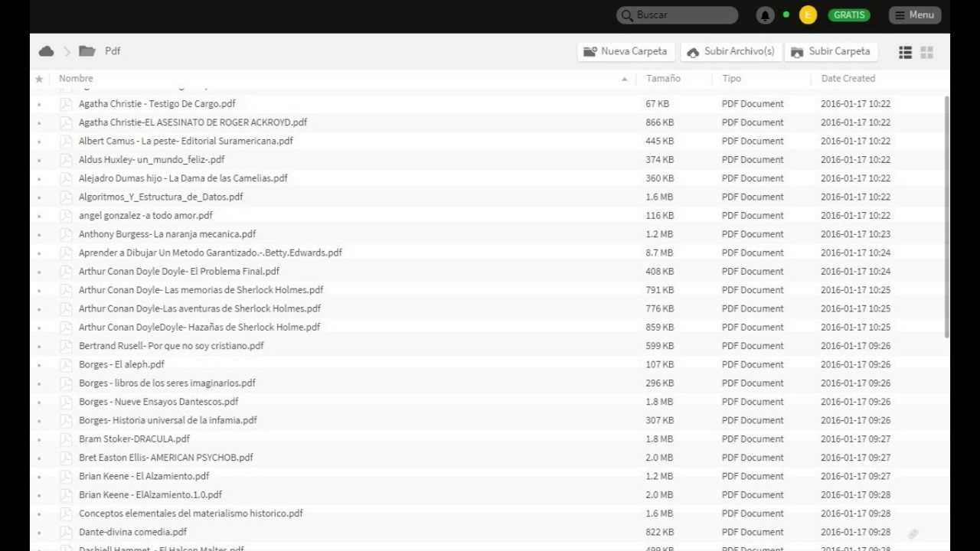Switch to list view layout
The image size is (980, 551).
click(x=905, y=52)
